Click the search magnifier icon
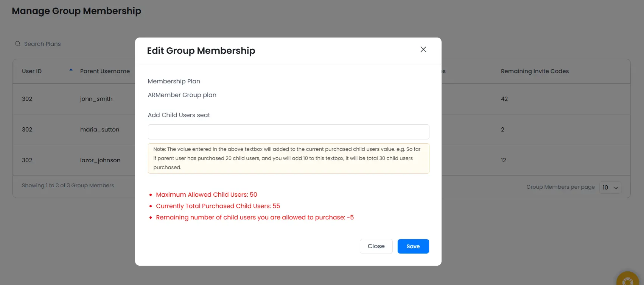644x285 pixels. point(18,44)
